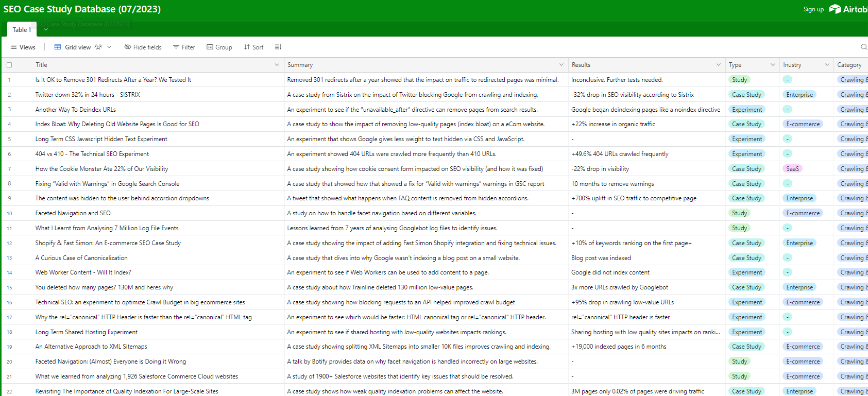Click 'How the Cookie Monster Ate 22%' title
Screen dimensions: 868x396
[x=101, y=169]
